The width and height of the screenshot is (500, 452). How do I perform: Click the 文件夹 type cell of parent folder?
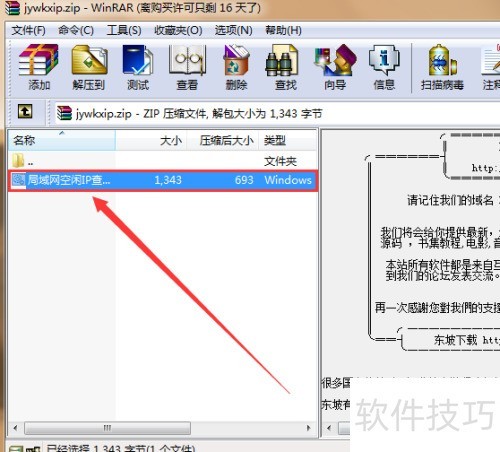[280, 162]
